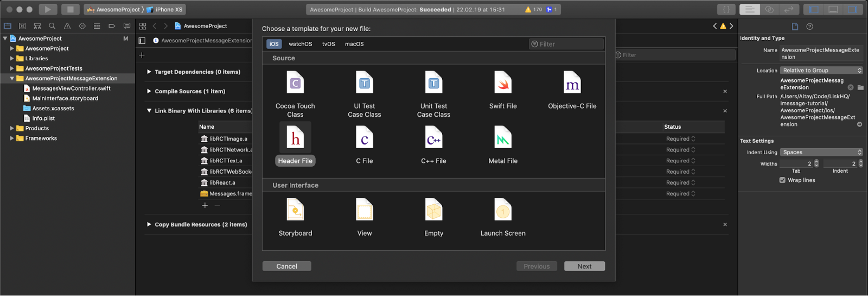Select the View template

pos(365,217)
